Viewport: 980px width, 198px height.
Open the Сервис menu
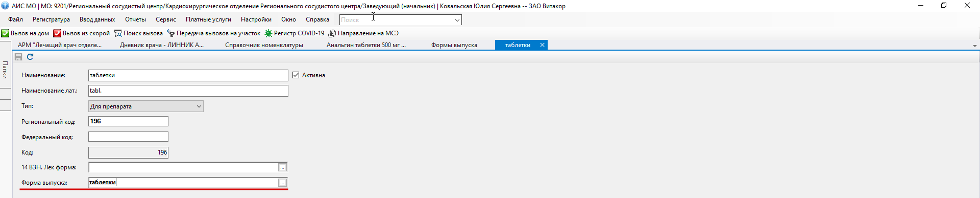point(166,19)
